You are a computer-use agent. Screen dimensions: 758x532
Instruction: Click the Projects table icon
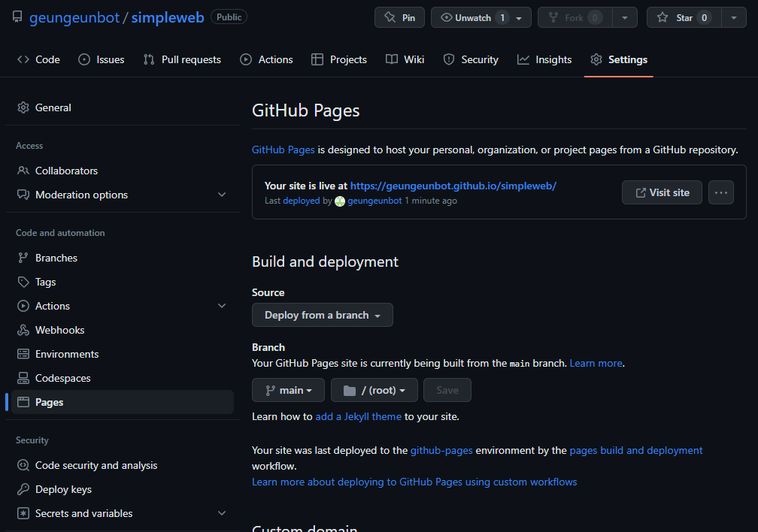pos(317,59)
